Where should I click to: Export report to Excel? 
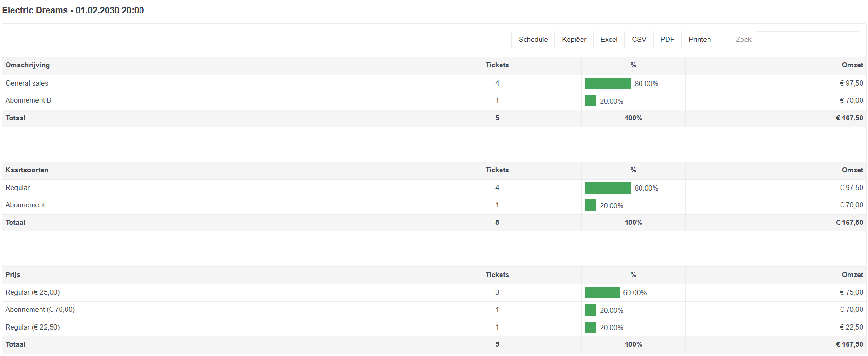tap(609, 40)
